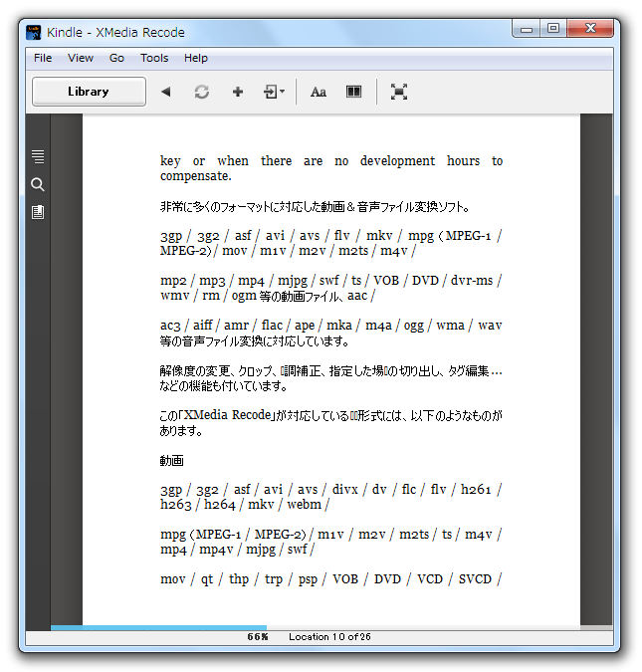Click the word 'flac' in audio formats
This screenshot has height=672, width=642.
(x=272, y=326)
